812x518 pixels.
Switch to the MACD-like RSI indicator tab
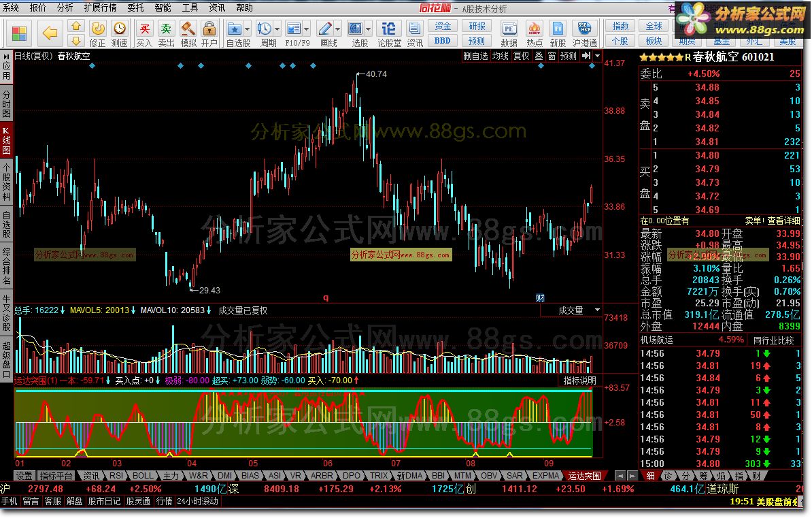point(116,476)
